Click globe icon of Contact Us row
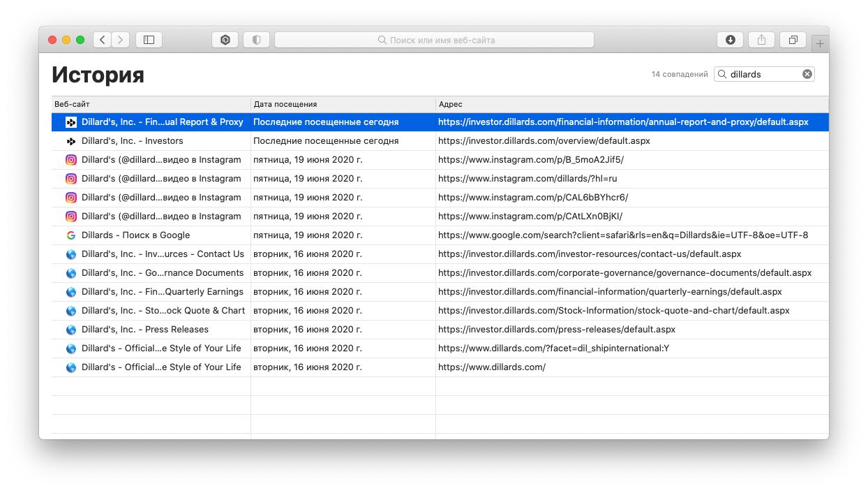Image resolution: width=868 pixels, height=491 pixels. pos(71,254)
